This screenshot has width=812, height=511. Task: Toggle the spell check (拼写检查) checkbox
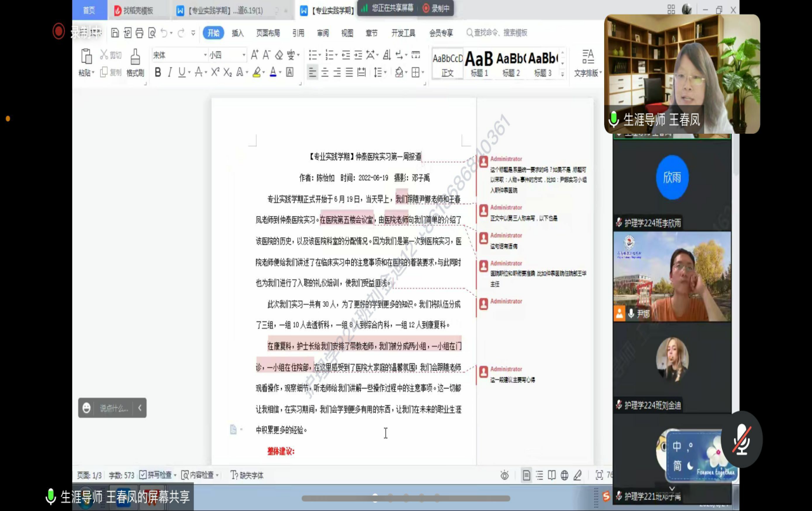[x=143, y=475]
